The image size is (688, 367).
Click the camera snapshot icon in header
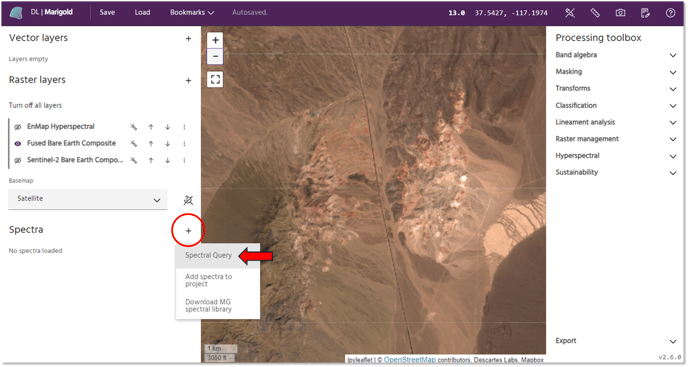pos(620,13)
